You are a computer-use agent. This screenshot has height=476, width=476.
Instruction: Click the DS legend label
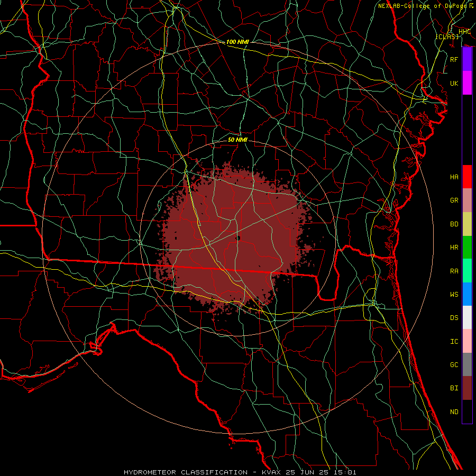(454, 318)
